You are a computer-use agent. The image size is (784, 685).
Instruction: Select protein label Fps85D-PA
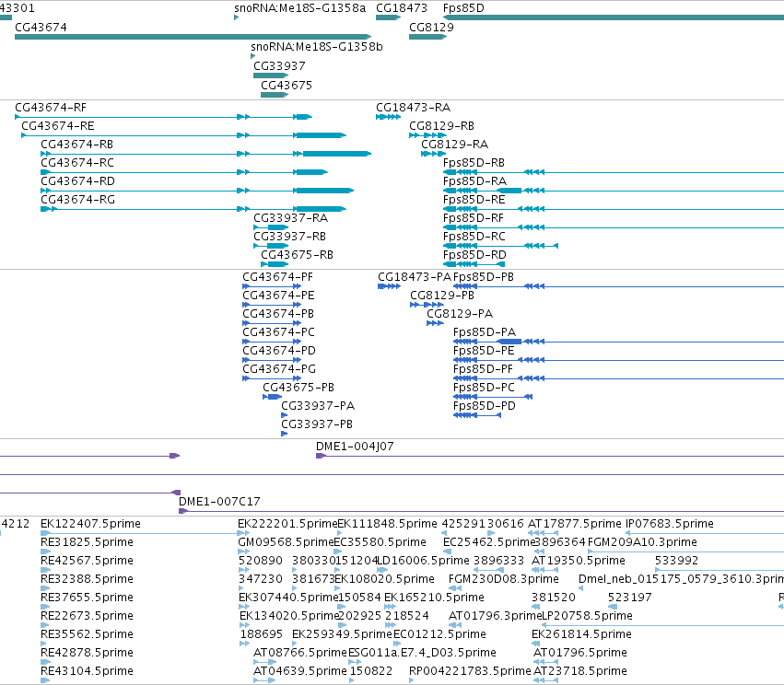[x=485, y=332]
